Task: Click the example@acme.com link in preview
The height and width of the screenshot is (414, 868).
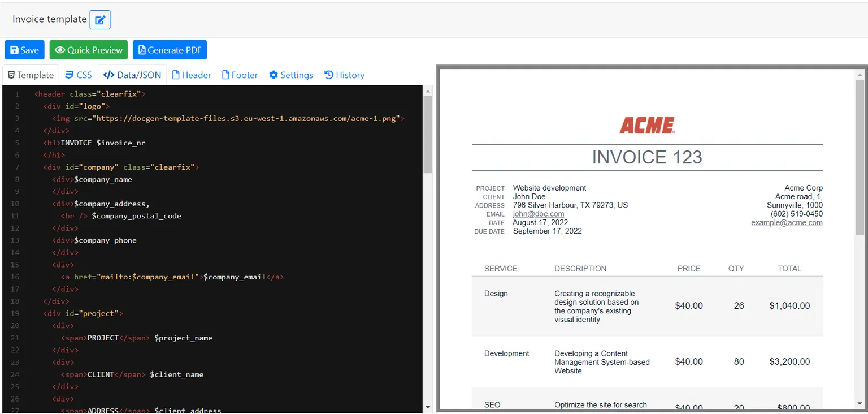Action: coord(787,223)
